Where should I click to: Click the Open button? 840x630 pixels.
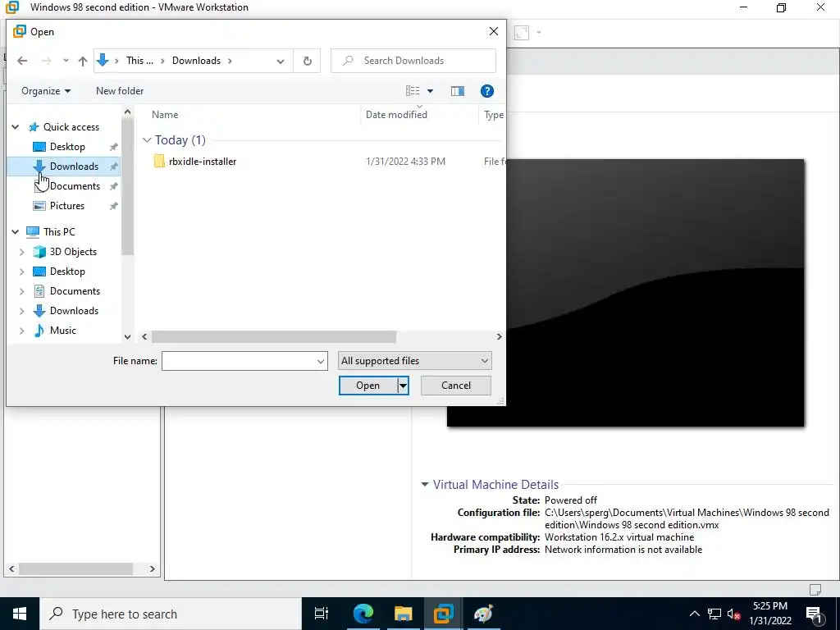[368, 386]
